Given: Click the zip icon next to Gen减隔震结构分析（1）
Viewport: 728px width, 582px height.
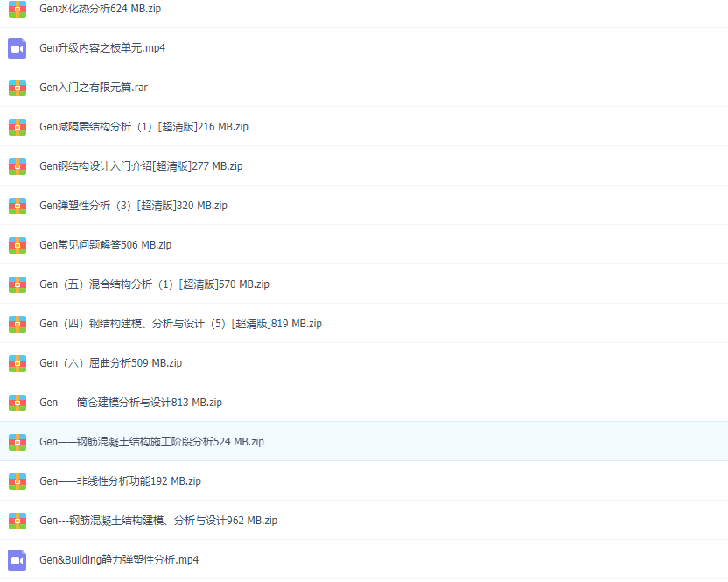Looking at the screenshot, I should (x=17, y=127).
